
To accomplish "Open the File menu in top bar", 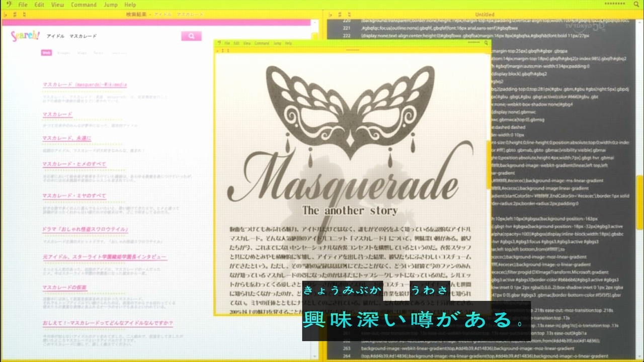I will pyautogui.click(x=23, y=5).
